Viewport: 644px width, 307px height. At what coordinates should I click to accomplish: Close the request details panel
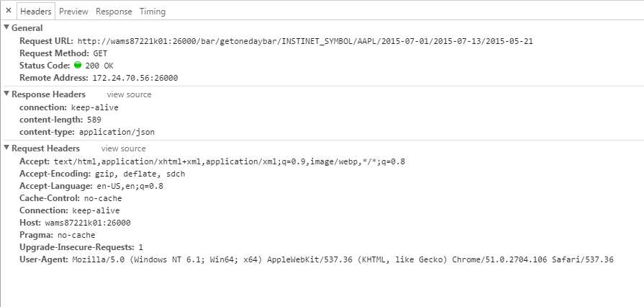click(x=8, y=12)
